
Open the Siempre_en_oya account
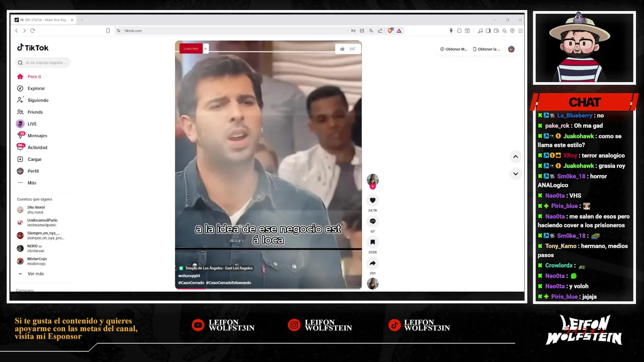[x=40, y=235]
